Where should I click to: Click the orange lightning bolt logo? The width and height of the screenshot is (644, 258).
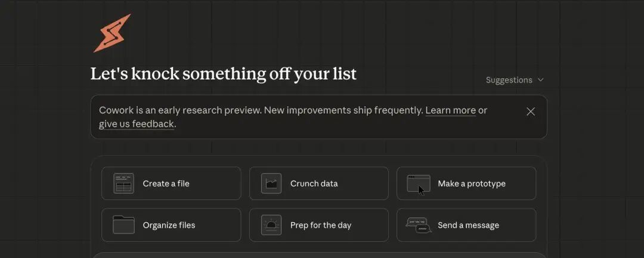click(x=112, y=33)
